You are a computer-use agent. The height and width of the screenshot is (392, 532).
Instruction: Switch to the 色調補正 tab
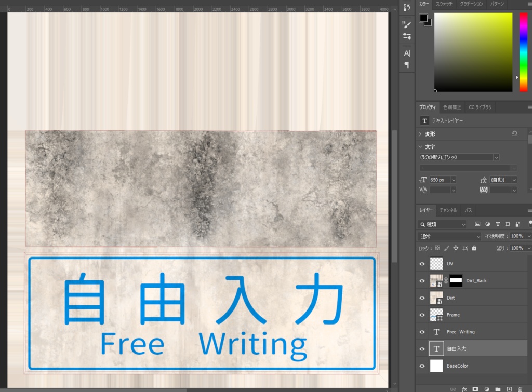(x=452, y=107)
